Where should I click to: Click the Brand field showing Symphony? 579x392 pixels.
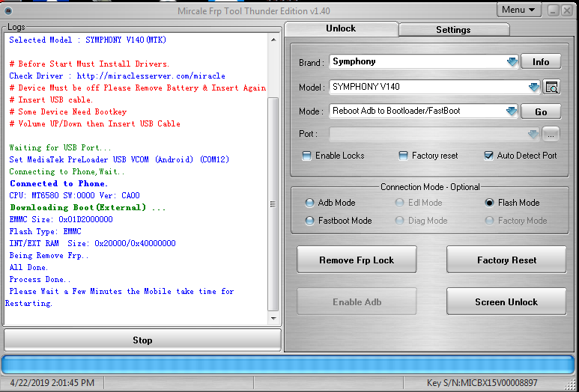pos(424,61)
